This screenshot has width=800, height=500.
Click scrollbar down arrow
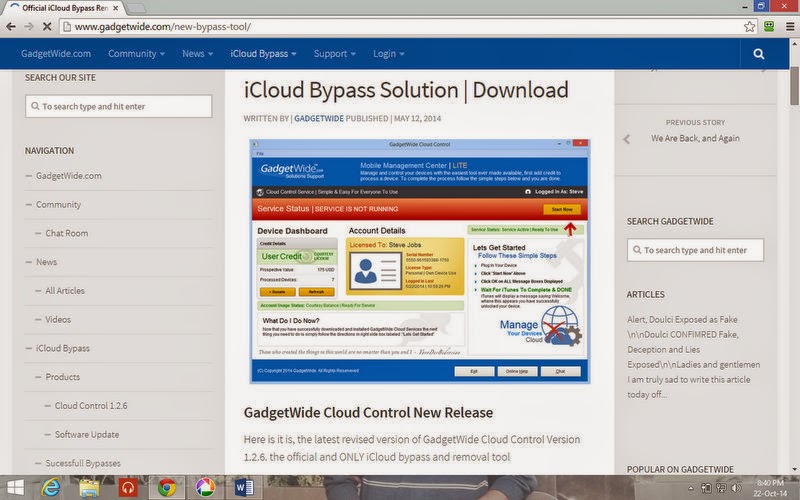point(794,469)
